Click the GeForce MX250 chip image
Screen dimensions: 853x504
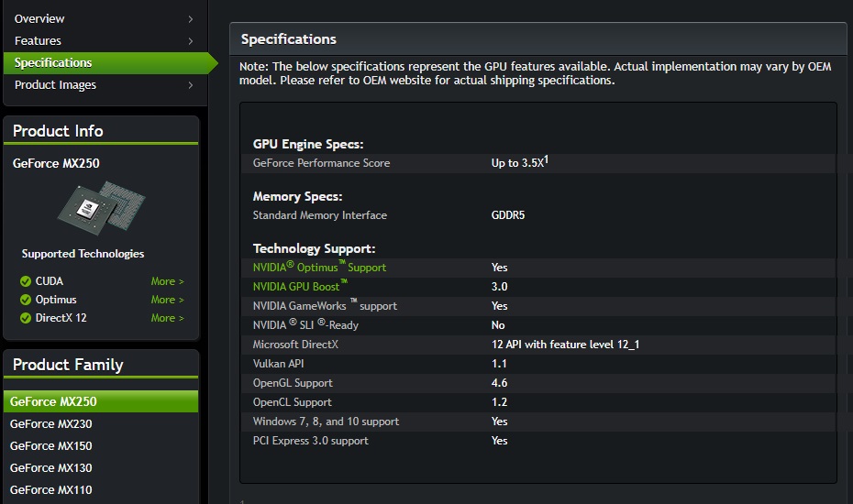coord(101,205)
